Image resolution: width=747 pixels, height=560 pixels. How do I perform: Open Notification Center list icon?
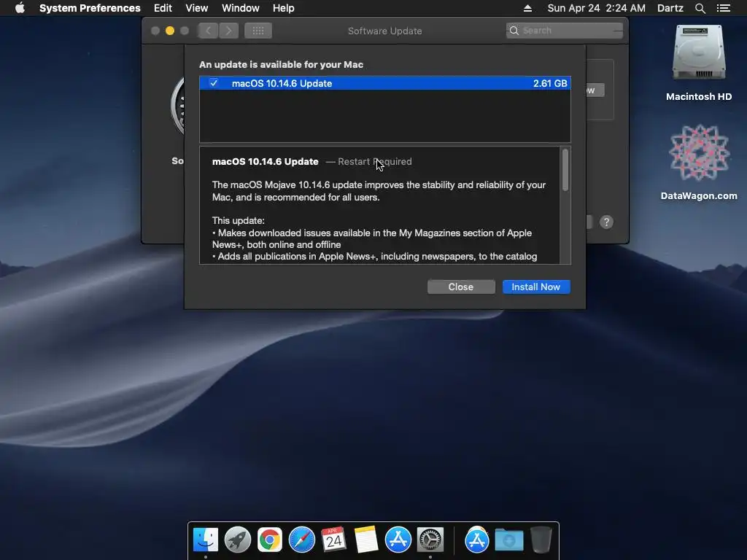pyautogui.click(x=724, y=8)
